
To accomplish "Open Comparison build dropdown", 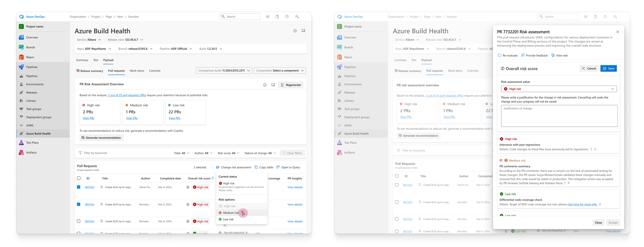I will click(x=224, y=70).
